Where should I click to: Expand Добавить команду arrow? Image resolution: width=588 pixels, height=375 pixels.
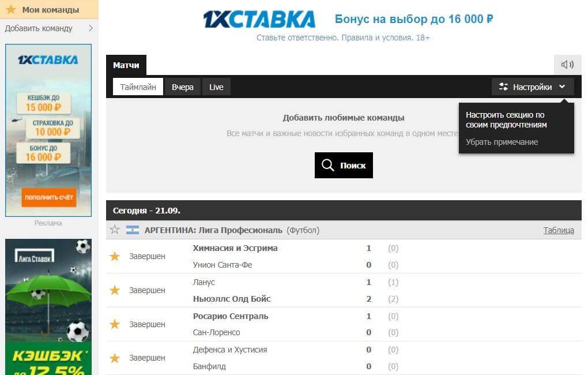click(x=91, y=28)
